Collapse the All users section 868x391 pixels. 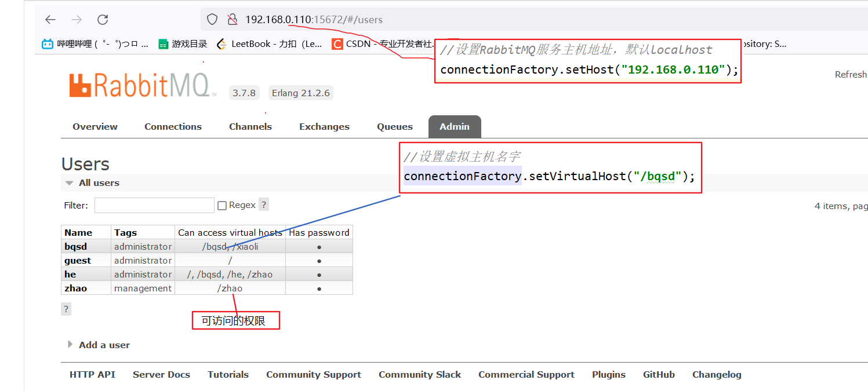(x=93, y=183)
